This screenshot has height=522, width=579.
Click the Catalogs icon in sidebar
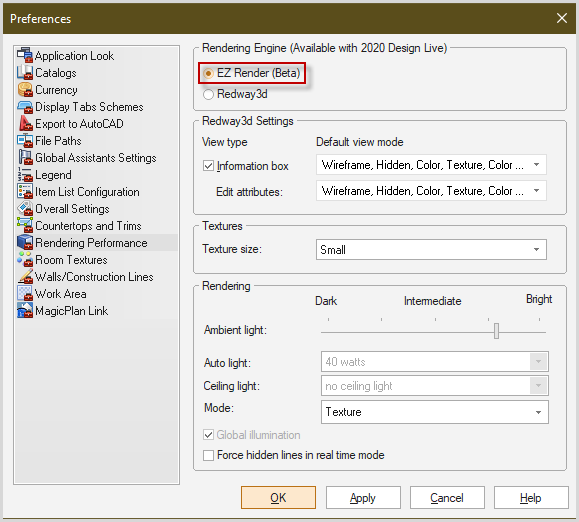point(25,72)
